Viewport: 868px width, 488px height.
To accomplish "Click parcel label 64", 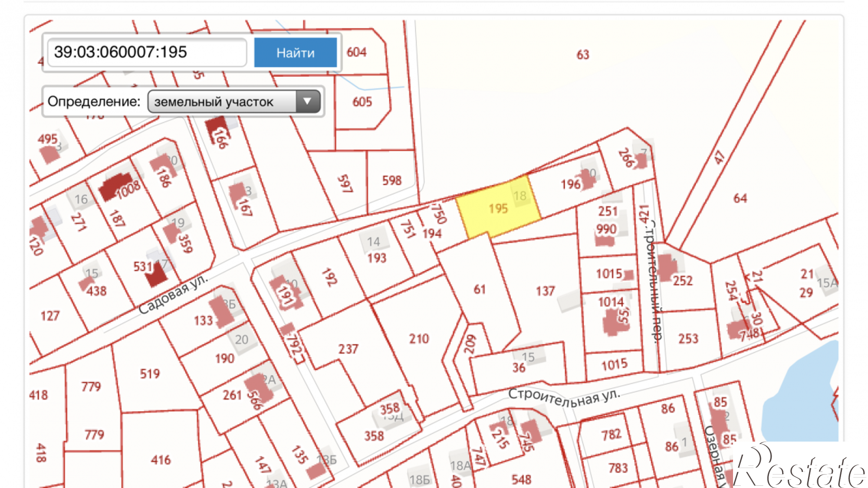I will click(x=740, y=198).
